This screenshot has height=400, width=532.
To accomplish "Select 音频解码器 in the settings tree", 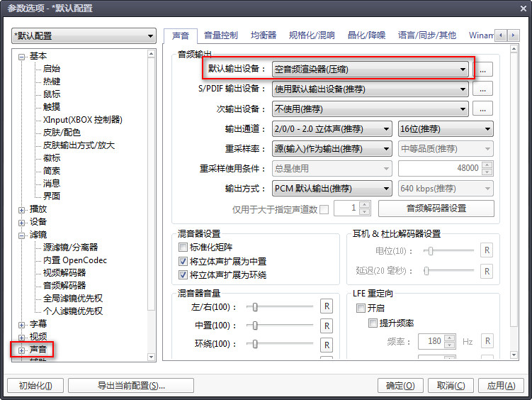I will coord(64,286).
